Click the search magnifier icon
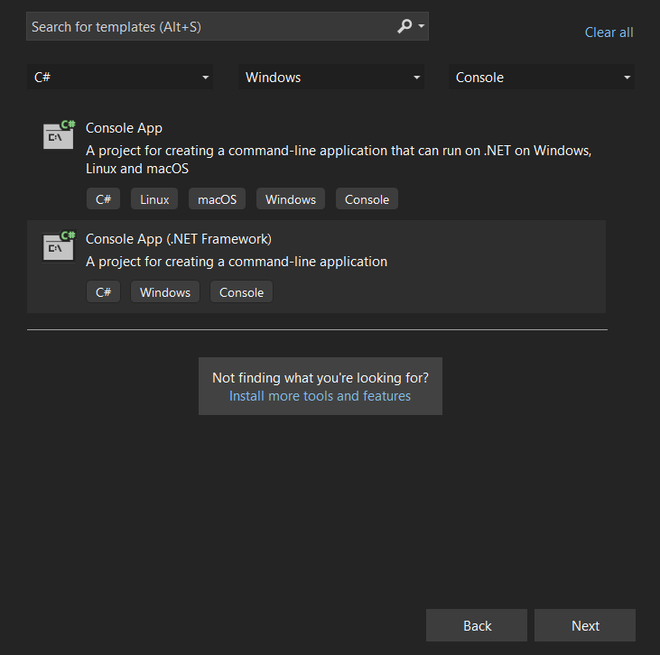This screenshot has height=655, width=660. [404, 27]
